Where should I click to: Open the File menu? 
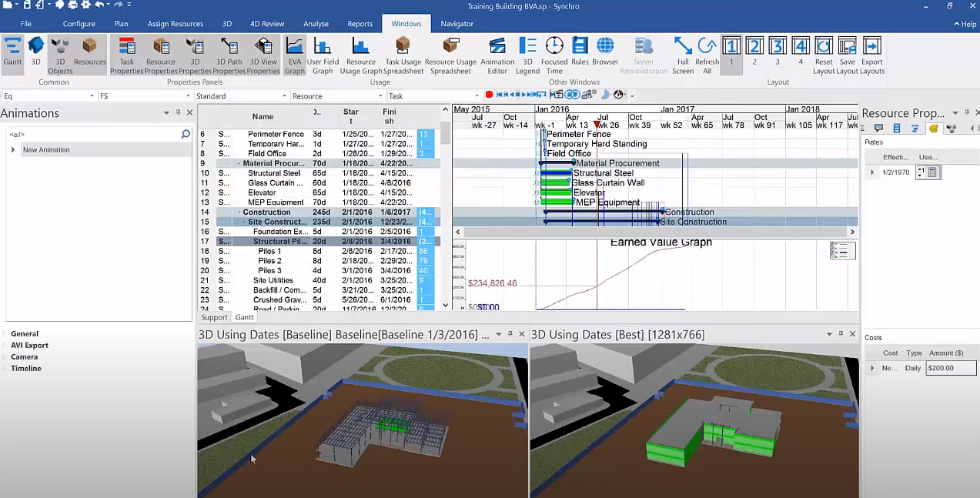[26, 24]
